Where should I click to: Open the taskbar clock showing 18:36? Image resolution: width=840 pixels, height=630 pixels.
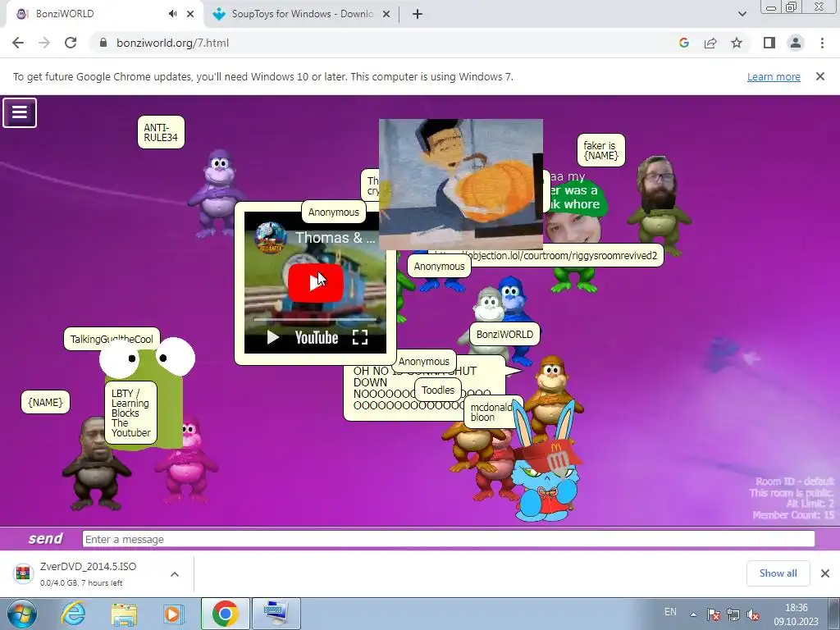coord(796,614)
